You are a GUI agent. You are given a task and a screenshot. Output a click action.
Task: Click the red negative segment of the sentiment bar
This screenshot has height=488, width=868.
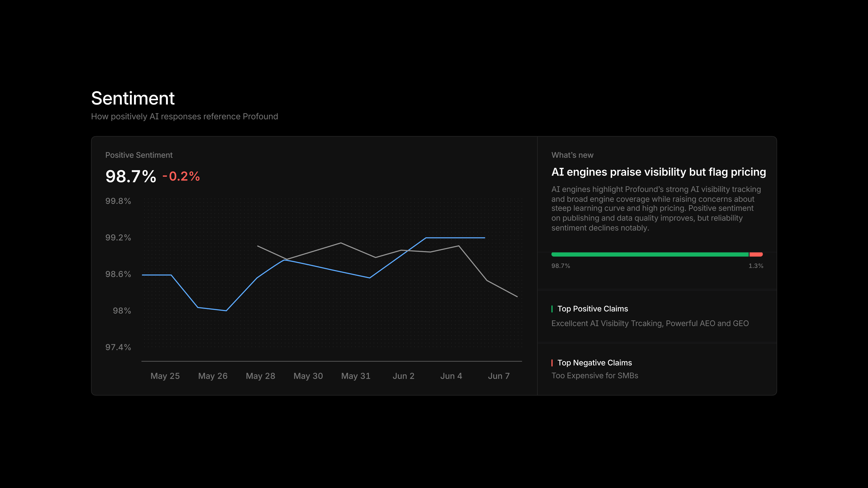[756, 254]
